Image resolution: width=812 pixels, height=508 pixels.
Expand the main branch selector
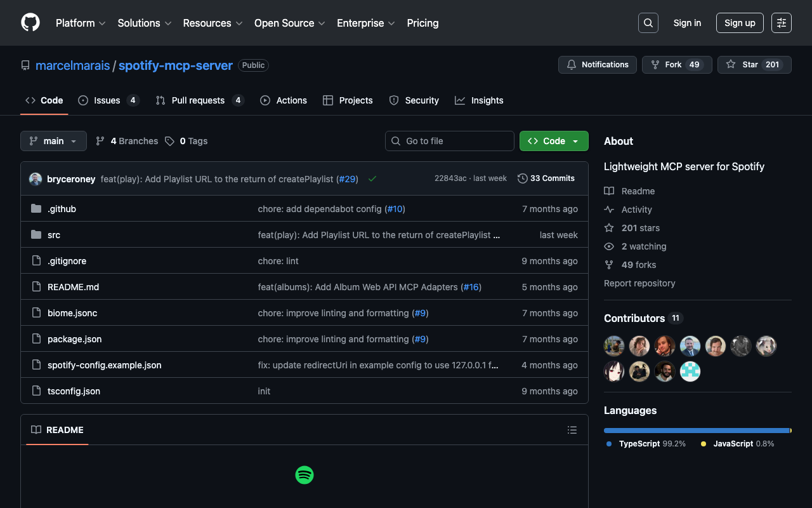pos(53,141)
